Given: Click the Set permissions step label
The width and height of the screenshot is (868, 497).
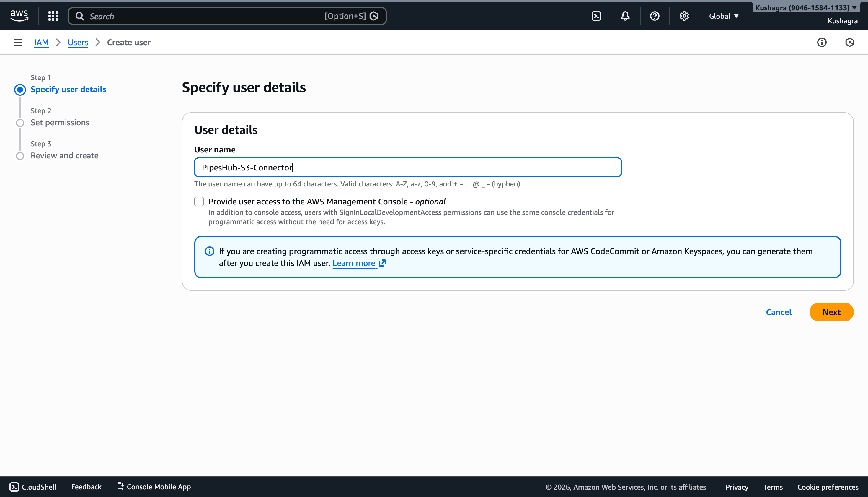Looking at the screenshot, I should click(60, 123).
